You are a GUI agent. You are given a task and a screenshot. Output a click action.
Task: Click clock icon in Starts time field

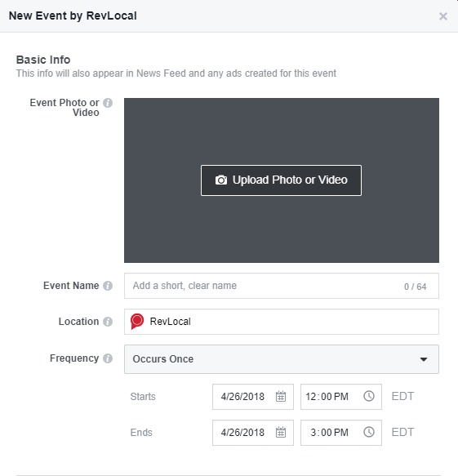click(x=369, y=396)
